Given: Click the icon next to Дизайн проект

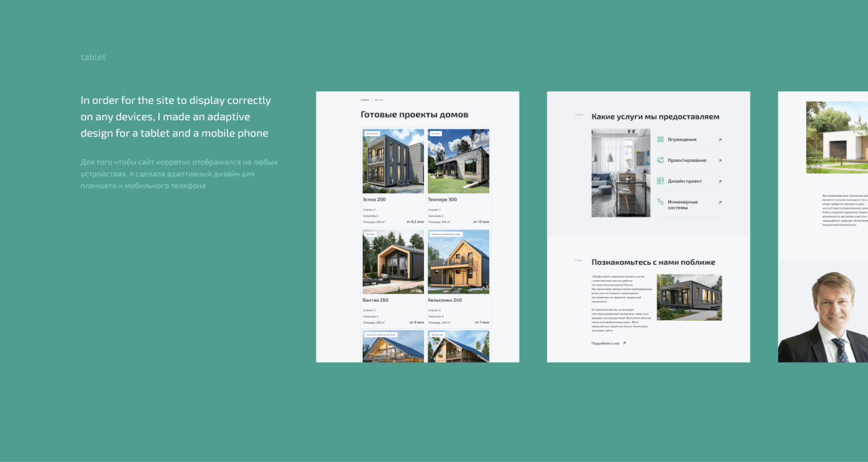Looking at the screenshot, I should pos(660,181).
